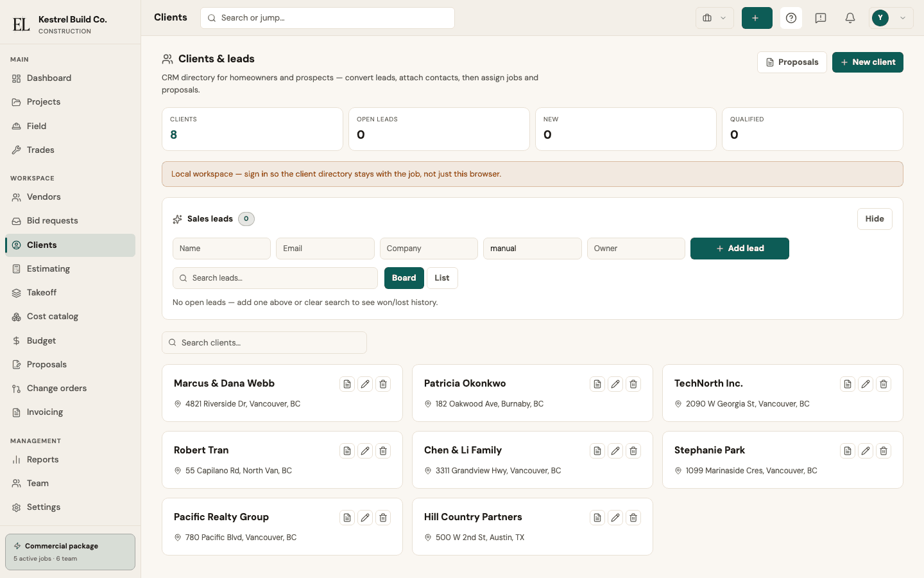Edit the Patricia Okonkwo client card
Screen dimensions: 924x578
[x=615, y=384]
